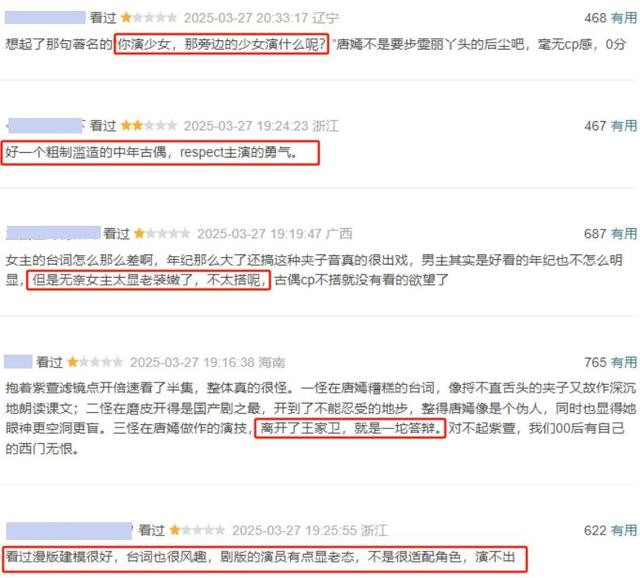
Task: Click timestamp 2025-03-27 20:33:17
Action: 246,18
